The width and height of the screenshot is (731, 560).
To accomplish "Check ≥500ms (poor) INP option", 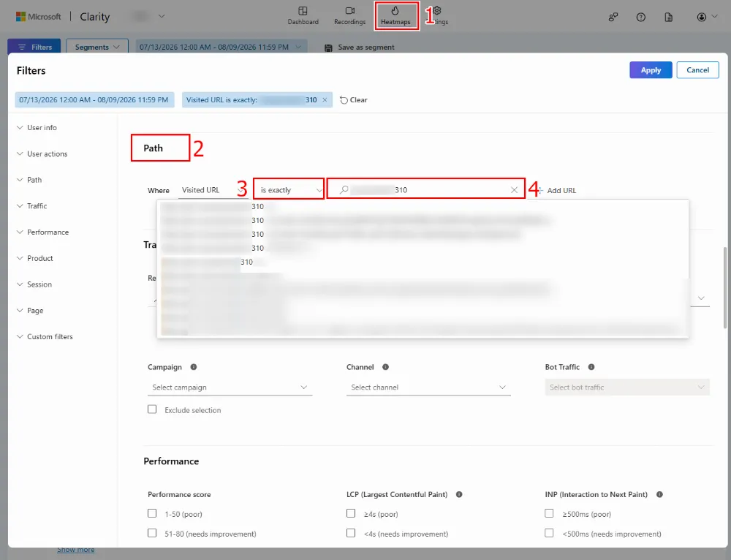I will (549, 513).
